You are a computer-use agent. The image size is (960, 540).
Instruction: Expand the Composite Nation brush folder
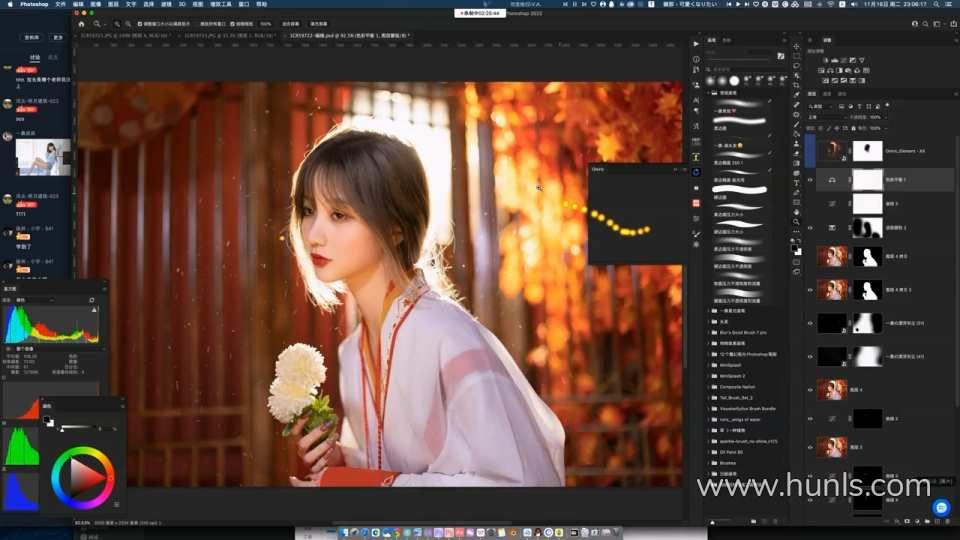(x=709, y=387)
